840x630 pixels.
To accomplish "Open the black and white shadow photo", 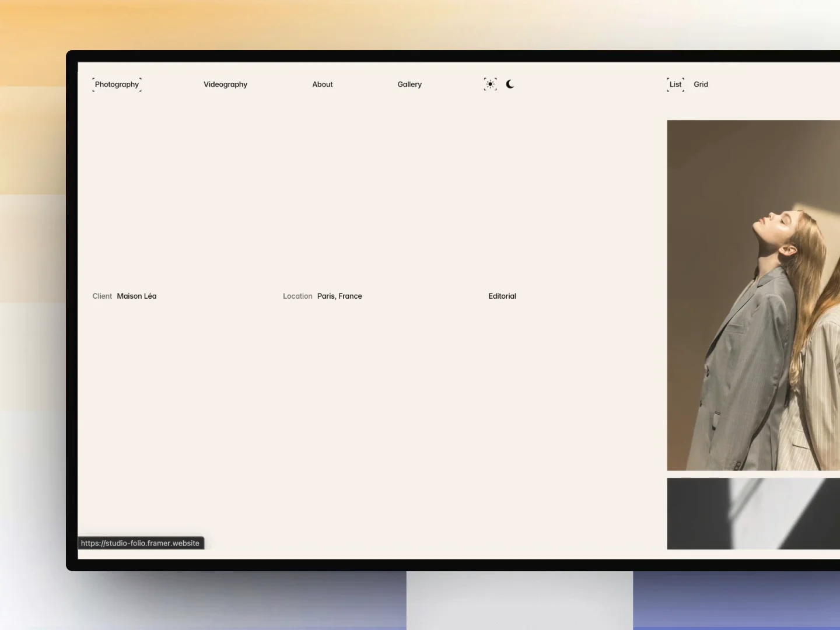I will (754, 514).
